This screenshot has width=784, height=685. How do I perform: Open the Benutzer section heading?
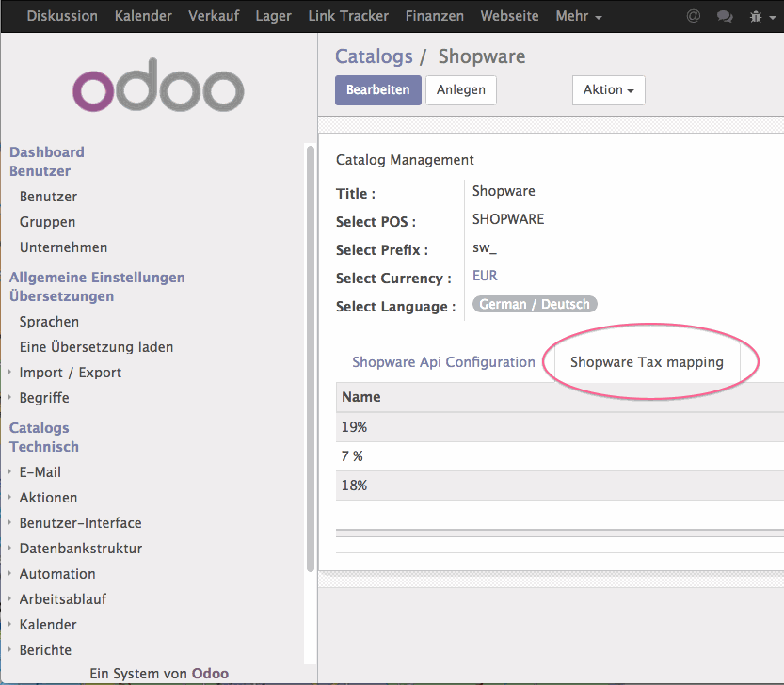point(40,171)
